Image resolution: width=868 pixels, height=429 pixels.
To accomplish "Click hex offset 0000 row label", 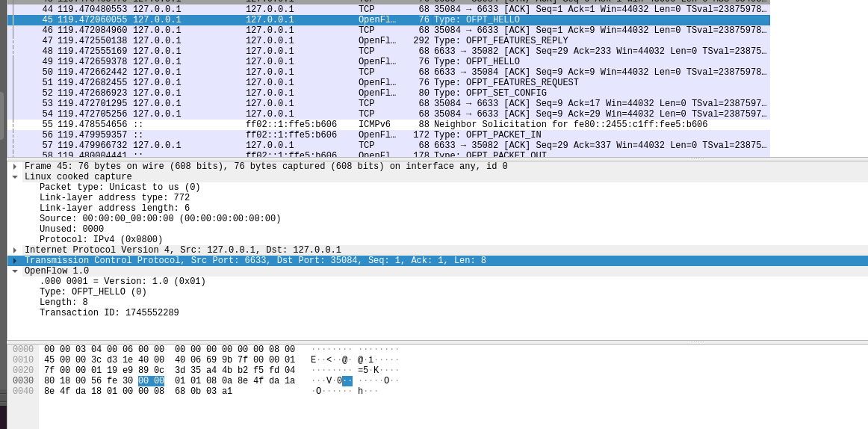I will [x=23, y=349].
